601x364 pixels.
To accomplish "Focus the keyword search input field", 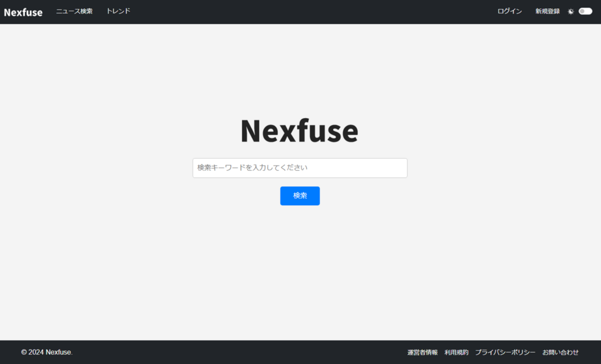I will point(300,168).
